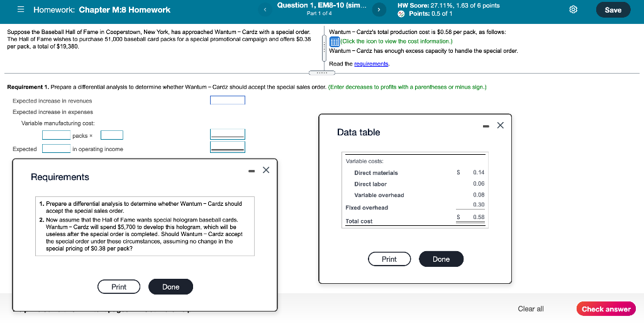The image size is (644, 326).
Task: Select the increase/decrease field after Expected
Action: (x=57, y=149)
